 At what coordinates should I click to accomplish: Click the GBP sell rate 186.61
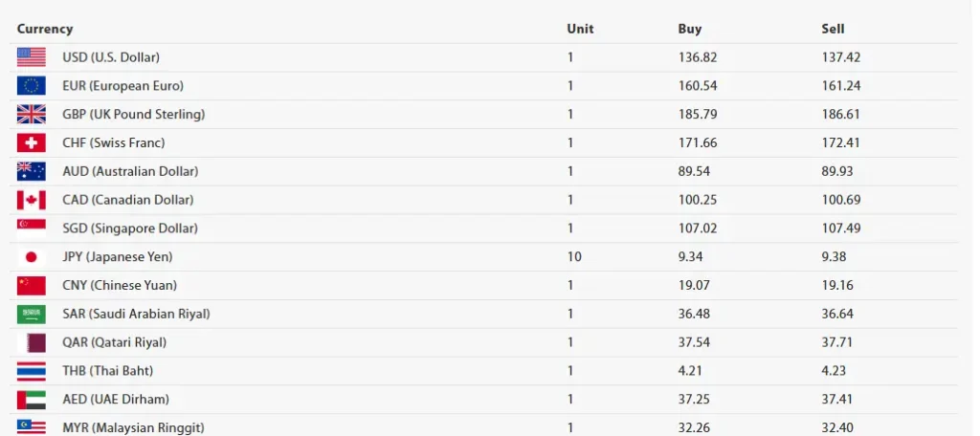click(841, 115)
